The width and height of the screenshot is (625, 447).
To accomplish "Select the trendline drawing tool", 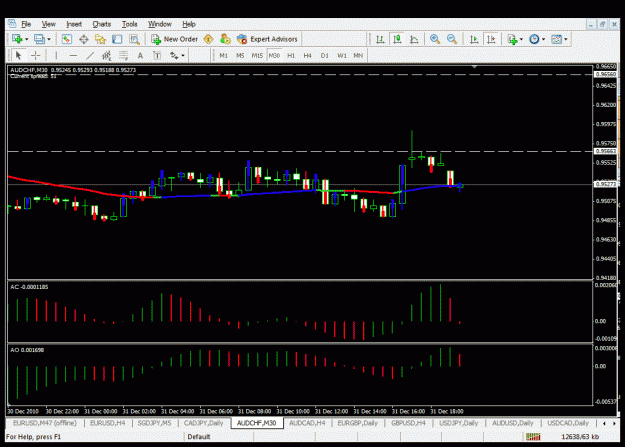I will click(x=90, y=55).
